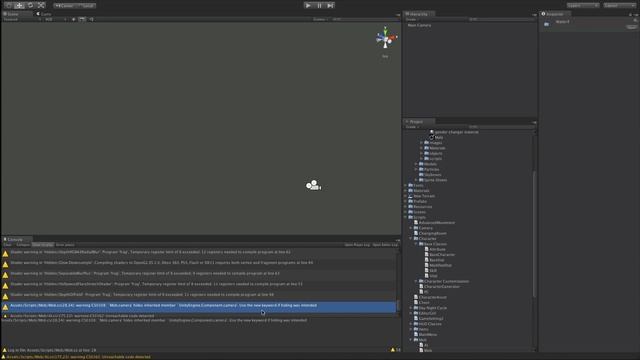This screenshot has height=360, width=640.
Task: Expand the Resources folder in Project
Action: (406, 207)
